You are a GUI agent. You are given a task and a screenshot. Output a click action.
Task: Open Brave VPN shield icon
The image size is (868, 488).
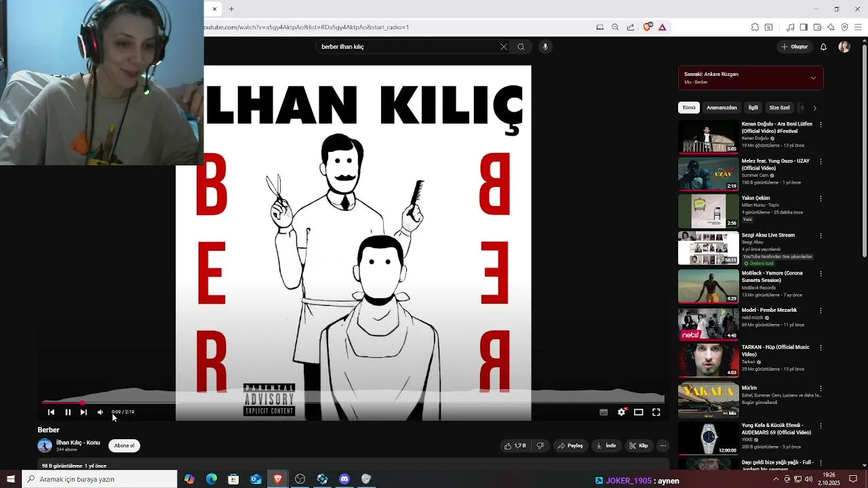[x=844, y=27]
